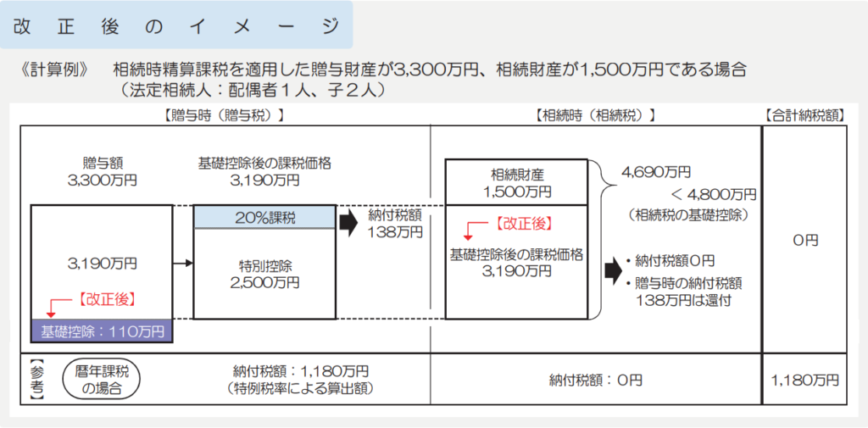Click the black arrow beside 20%課税 bar
This screenshot has height=428, width=868.
[x=349, y=222]
